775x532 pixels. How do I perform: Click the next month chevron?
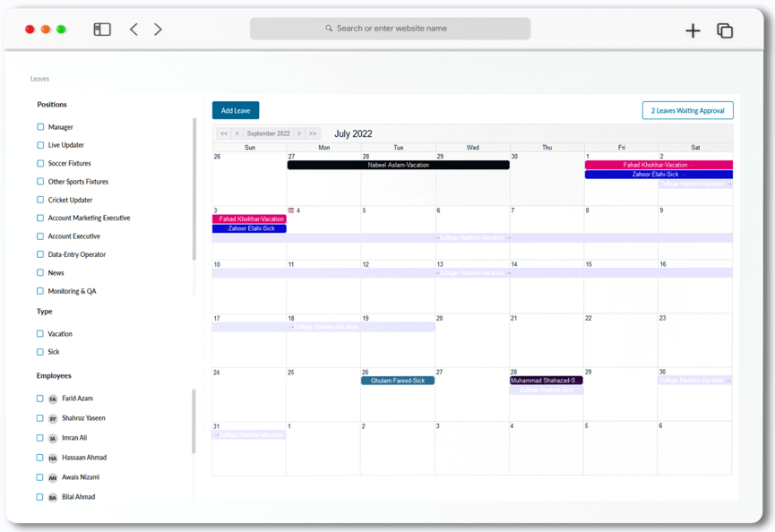[x=299, y=133]
